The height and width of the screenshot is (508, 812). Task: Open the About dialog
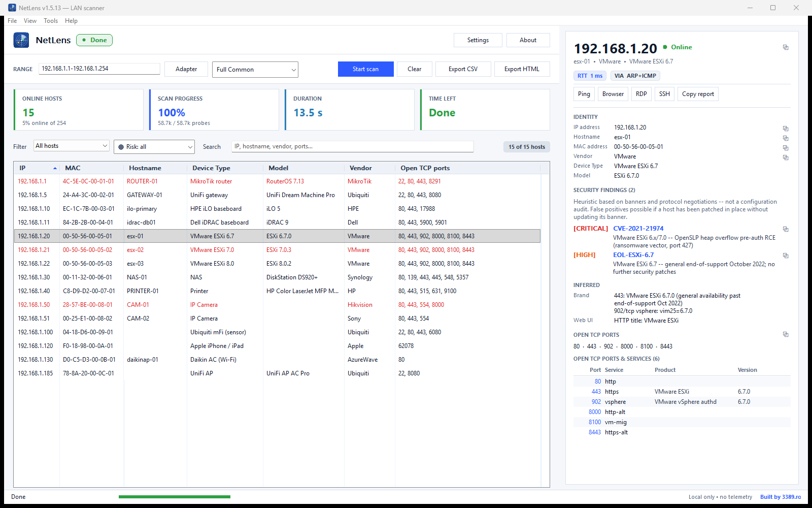[528, 40]
